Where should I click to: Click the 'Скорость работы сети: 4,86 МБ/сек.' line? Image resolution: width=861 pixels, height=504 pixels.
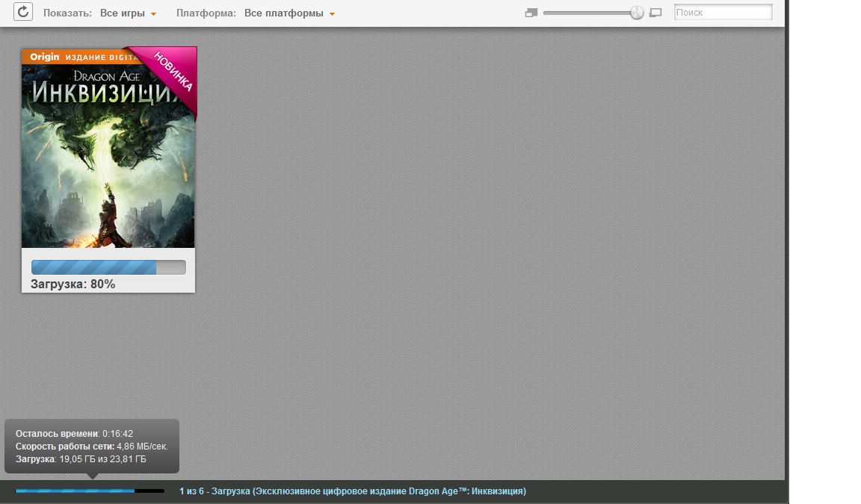click(x=92, y=447)
